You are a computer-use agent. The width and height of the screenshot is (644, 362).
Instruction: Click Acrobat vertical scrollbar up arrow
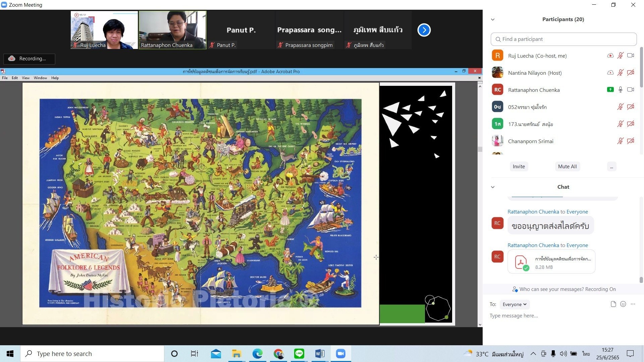[x=480, y=86]
